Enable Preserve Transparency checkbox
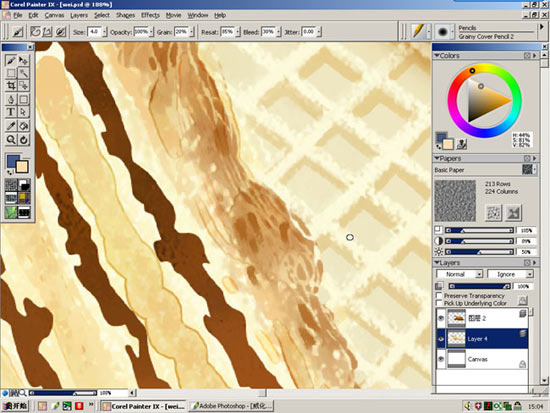This screenshot has width=550, height=413. click(438, 295)
